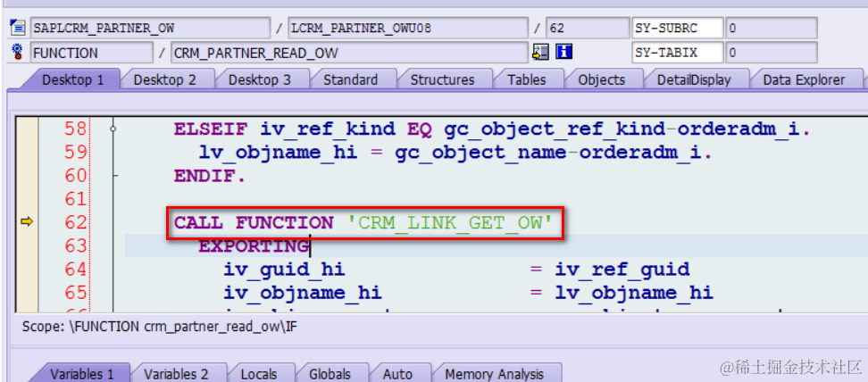Click the fold end marker at line 60
Screen dimensions: 868x382
[x=114, y=176]
